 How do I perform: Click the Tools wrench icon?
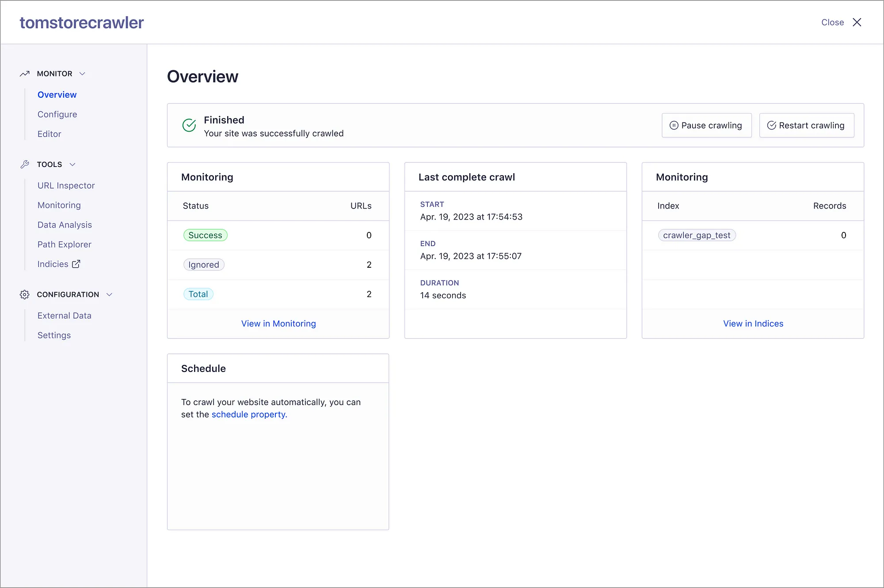point(25,164)
